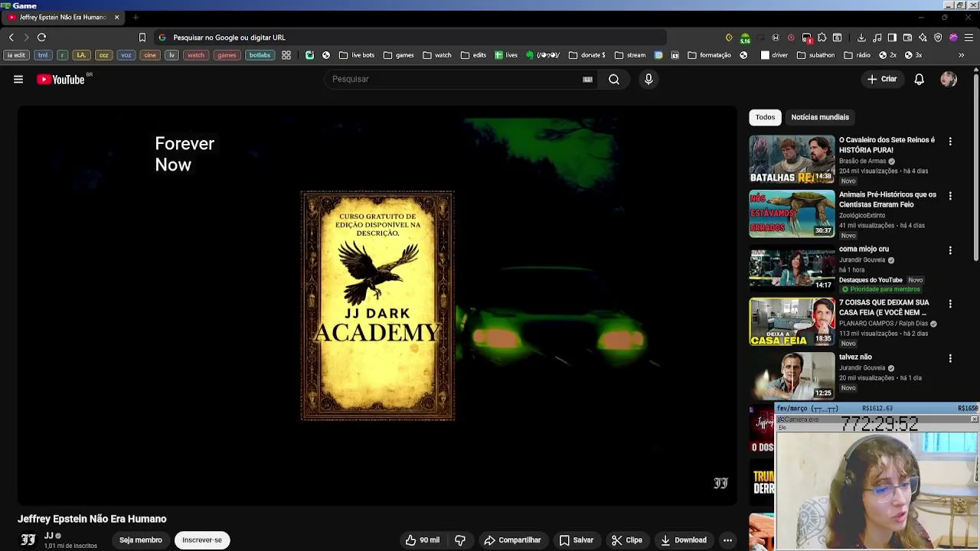The width and height of the screenshot is (980, 551).
Task: Go to the YouTube home logo
Action: tap(60, 79)
